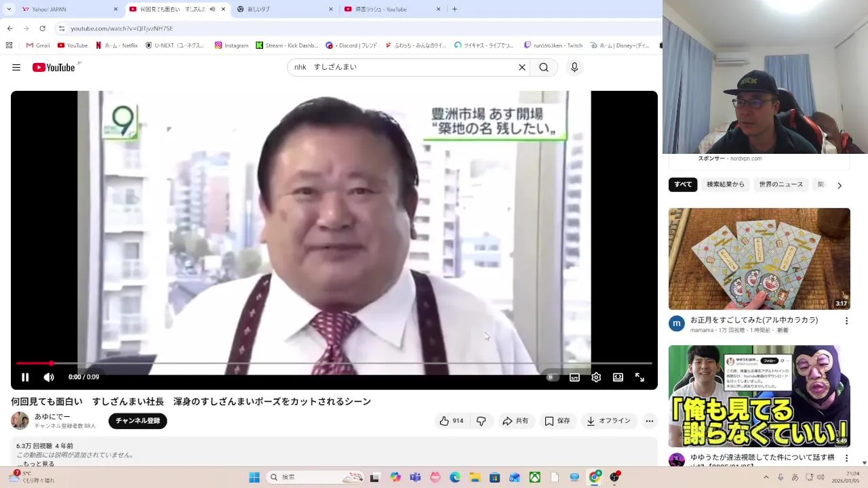
Task: Dislike this video
Action: click(x=481, y=421)
